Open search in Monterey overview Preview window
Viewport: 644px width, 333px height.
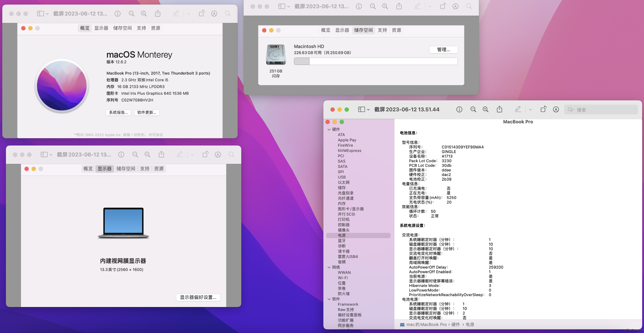tap(228, 13)
